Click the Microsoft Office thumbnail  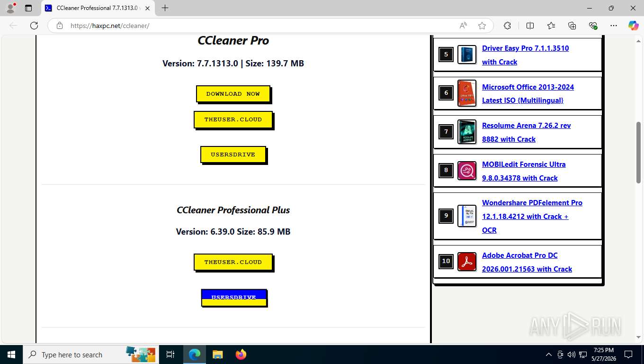[x=467, y=93]
